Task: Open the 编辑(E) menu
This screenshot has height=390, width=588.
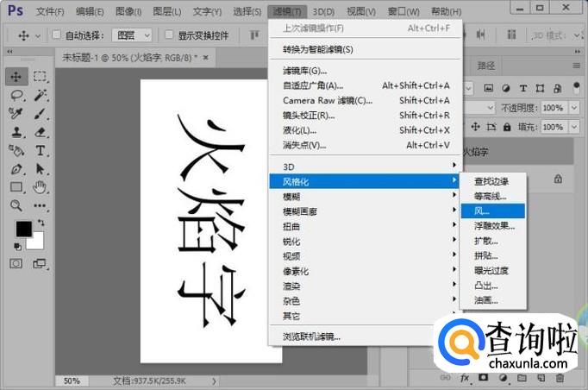Action: pos(90,11)
